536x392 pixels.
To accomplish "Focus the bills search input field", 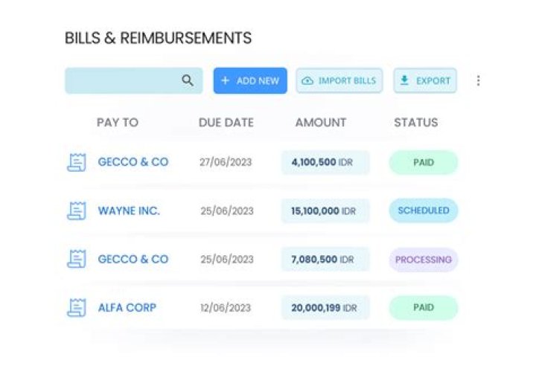I will tap(134, 80).
